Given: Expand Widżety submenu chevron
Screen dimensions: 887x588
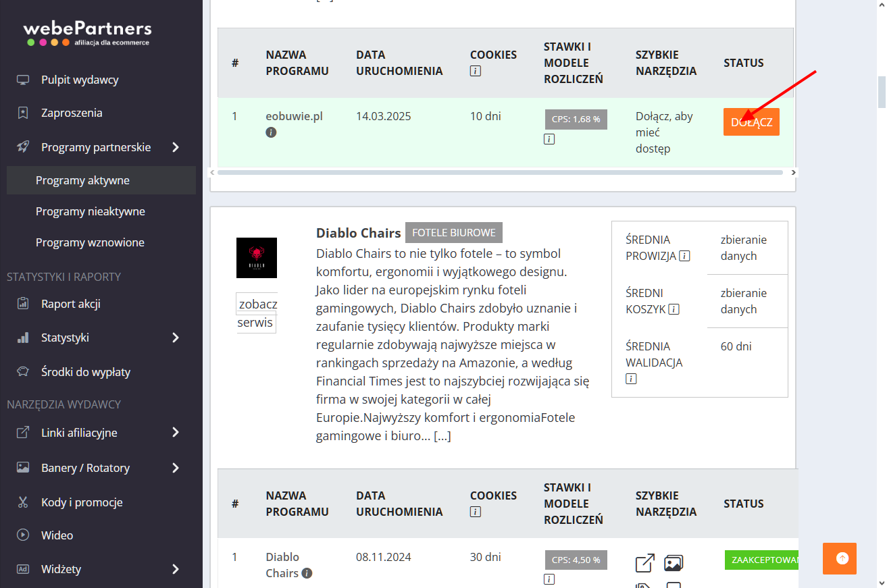Looking at the screenshot, I should tap(176, 569).
